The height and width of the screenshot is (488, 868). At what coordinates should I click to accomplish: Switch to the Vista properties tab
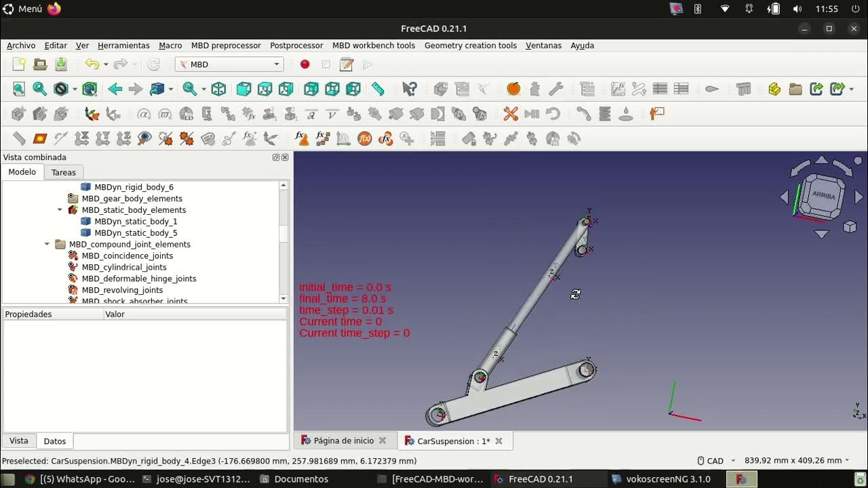pos(19,441)
